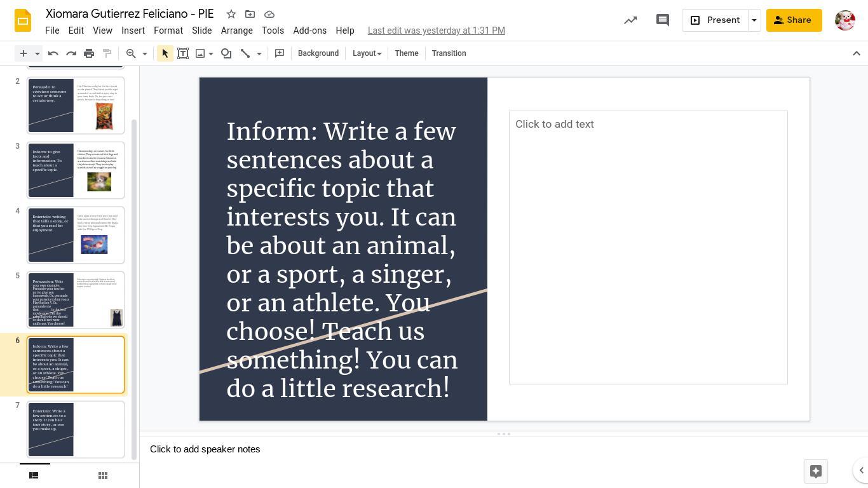
Task: Click the Print icon in toolbar
Action: 89,53
